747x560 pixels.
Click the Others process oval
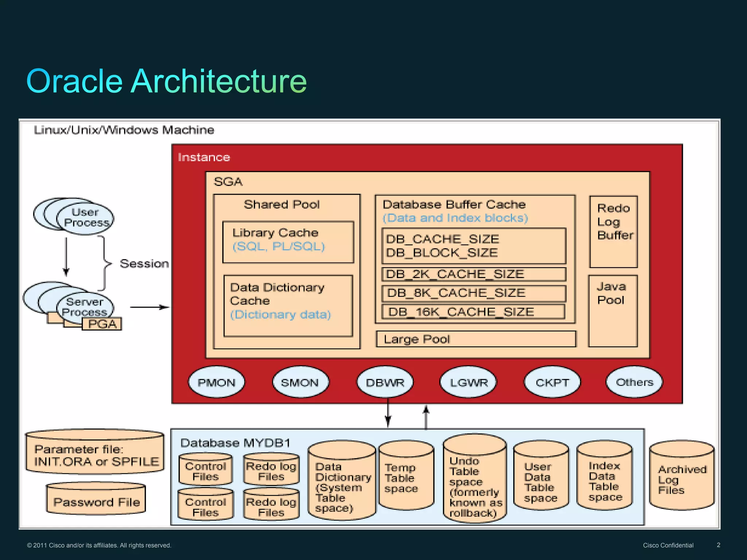(x=634, y=382)
